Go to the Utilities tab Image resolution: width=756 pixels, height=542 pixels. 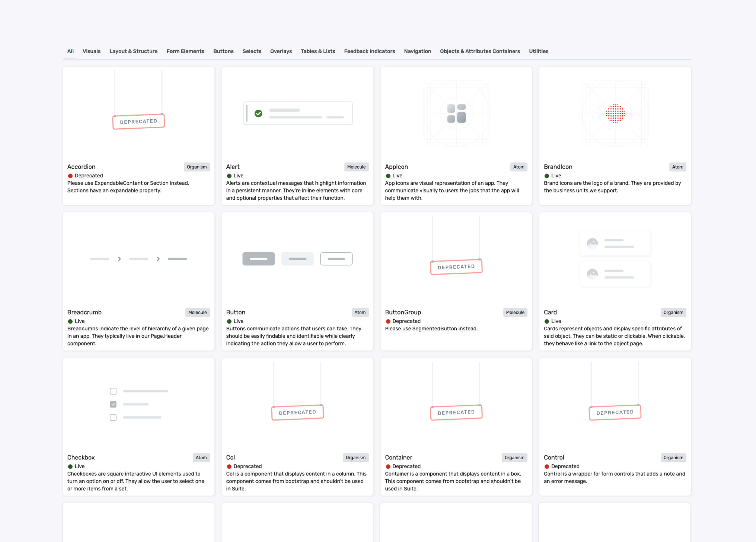coord(538,51)
